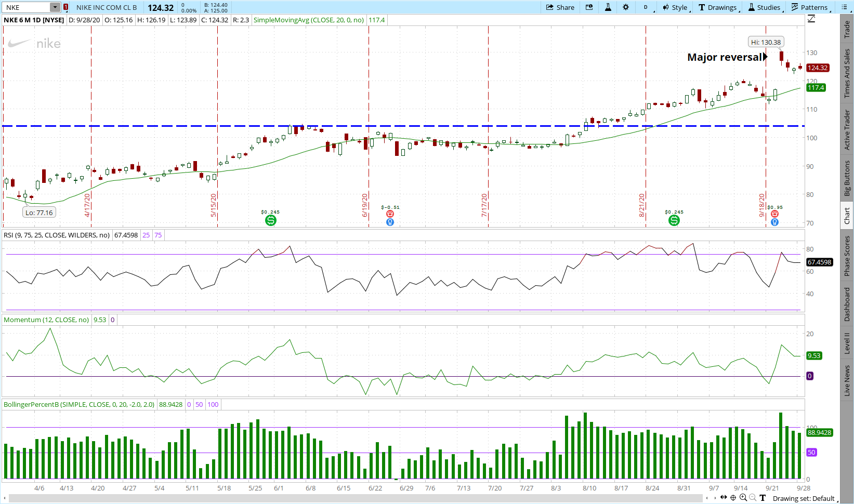
Task: Open the list menu icon at top right
Action: point(844,7)
